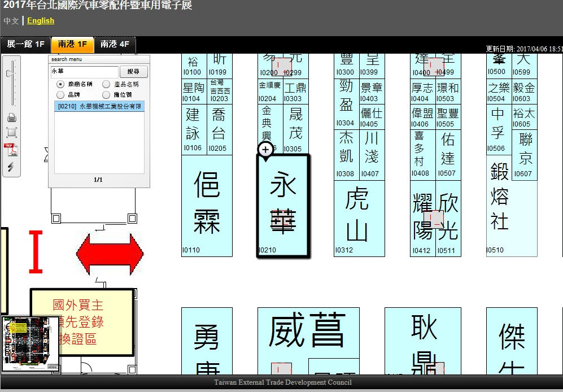
Task: Select the 厚志 booth I0404
Action: pyautogui.click(x=422, y=92)
